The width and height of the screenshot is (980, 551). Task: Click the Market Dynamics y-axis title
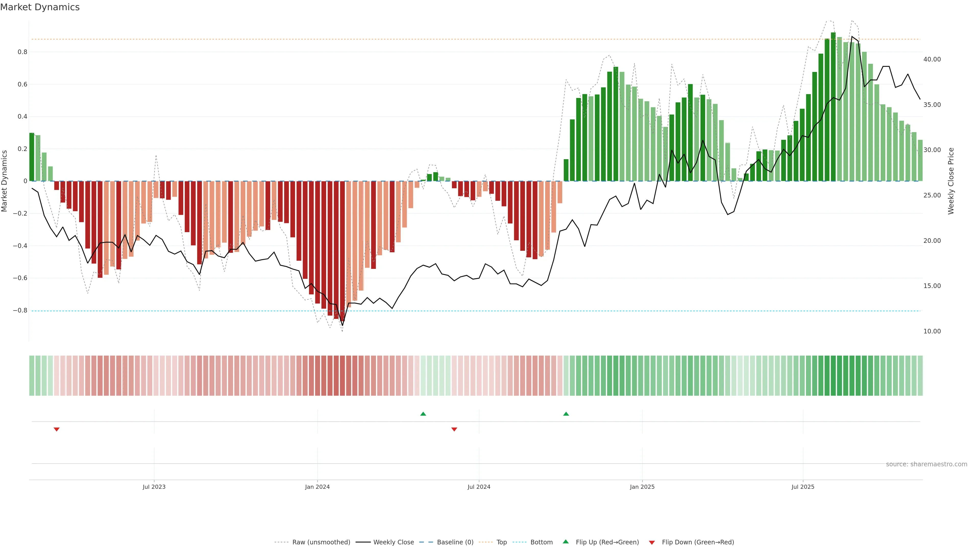[5, 181]
